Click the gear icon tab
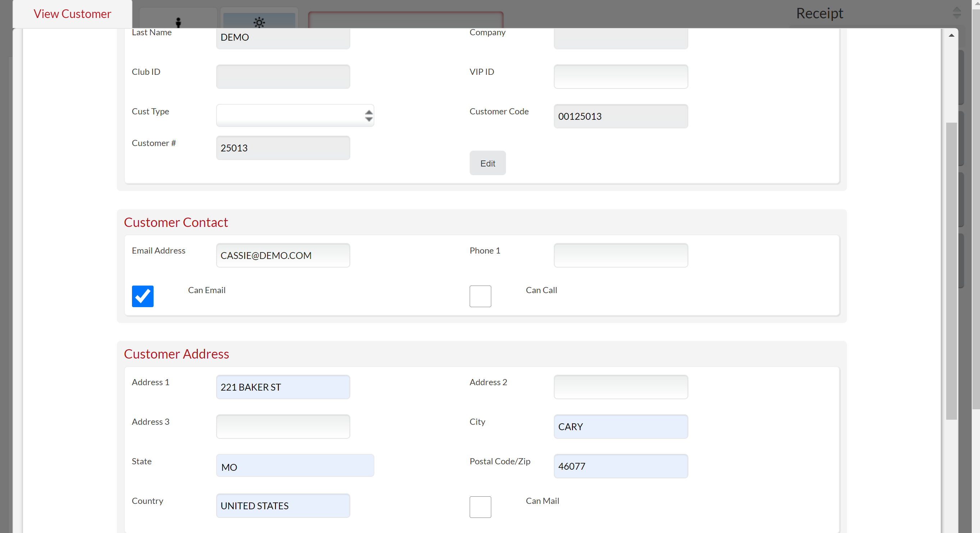The width and height of the screenshot is (980, 533). pos(259,22)
